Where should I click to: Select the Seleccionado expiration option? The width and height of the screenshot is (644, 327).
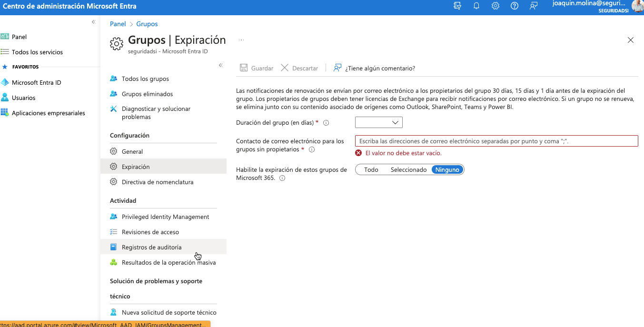pyautogui.click(x=408, y=170)
